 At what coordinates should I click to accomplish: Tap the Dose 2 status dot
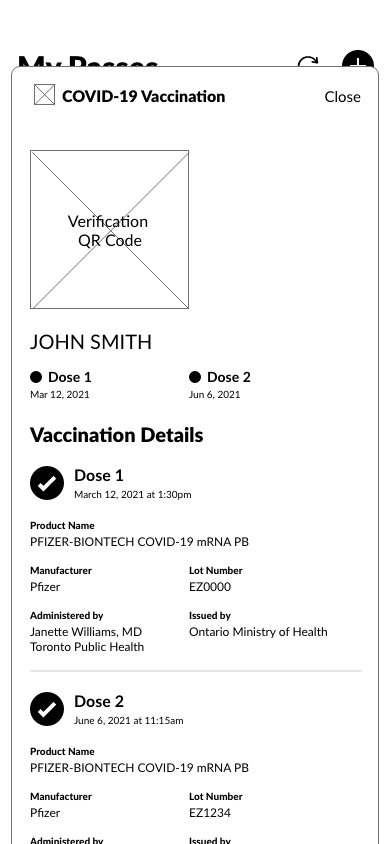click(x=195, y=377)
